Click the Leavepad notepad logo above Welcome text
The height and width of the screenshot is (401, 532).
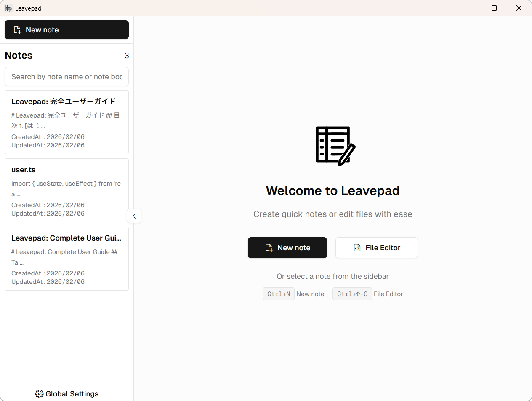coord(335,146)
